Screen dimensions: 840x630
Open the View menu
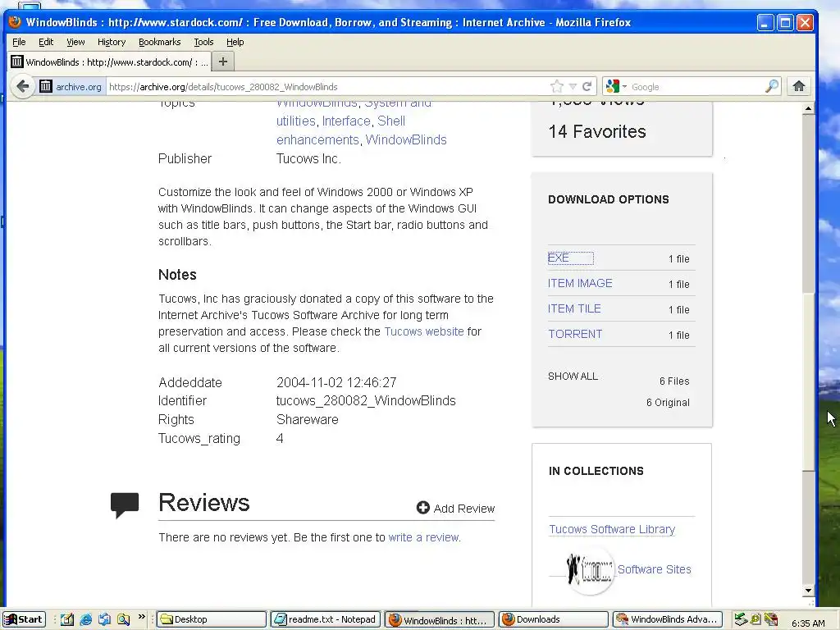(75, 42)
